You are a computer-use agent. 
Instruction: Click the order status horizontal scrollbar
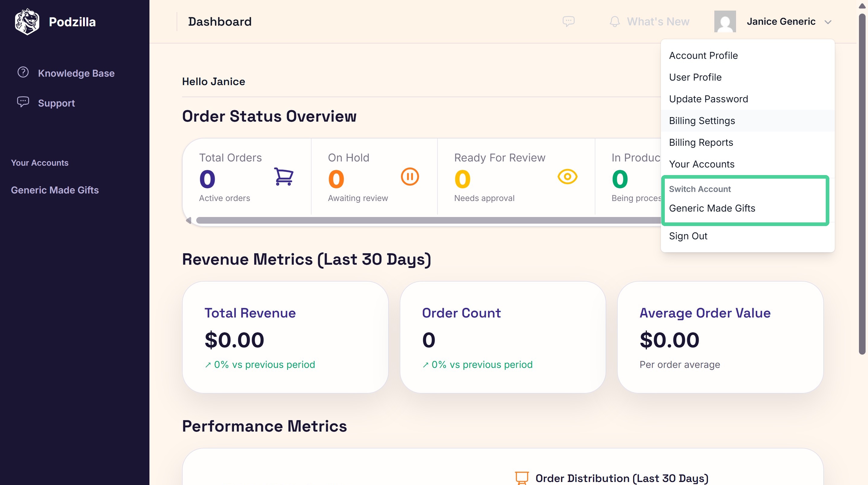coord(428,220)
